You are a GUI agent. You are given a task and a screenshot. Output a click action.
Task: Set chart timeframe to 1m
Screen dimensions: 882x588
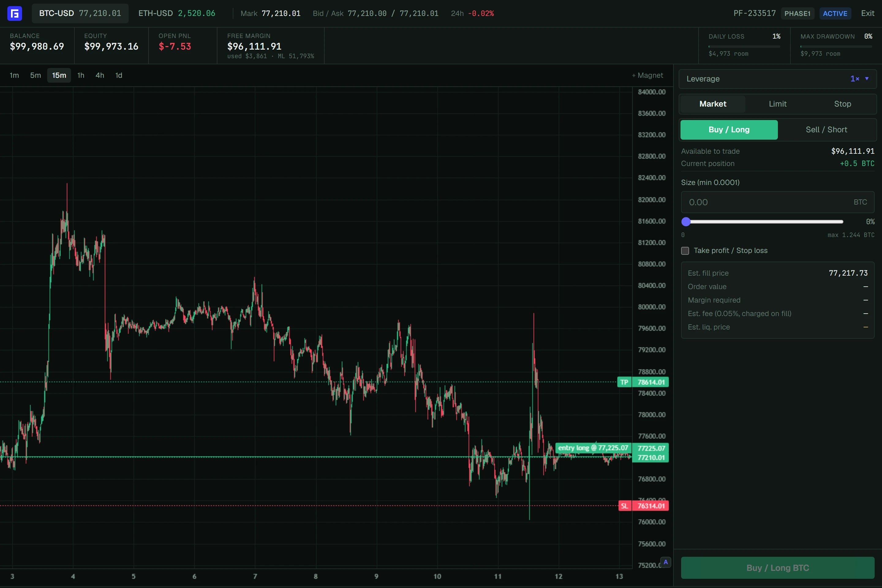[x=14, y=75]
